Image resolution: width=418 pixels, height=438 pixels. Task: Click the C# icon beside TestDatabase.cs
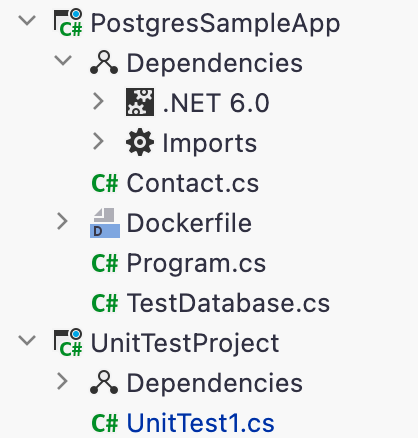tap(105, 303)
